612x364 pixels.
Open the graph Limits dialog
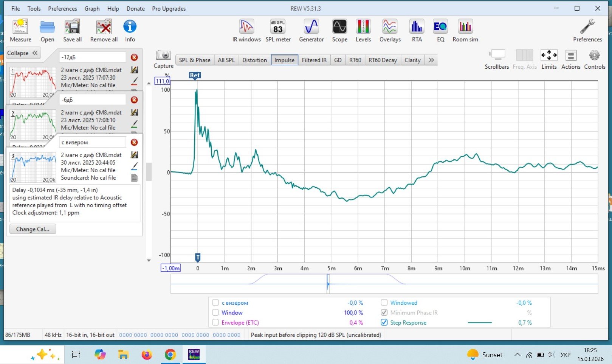[549, 60]
